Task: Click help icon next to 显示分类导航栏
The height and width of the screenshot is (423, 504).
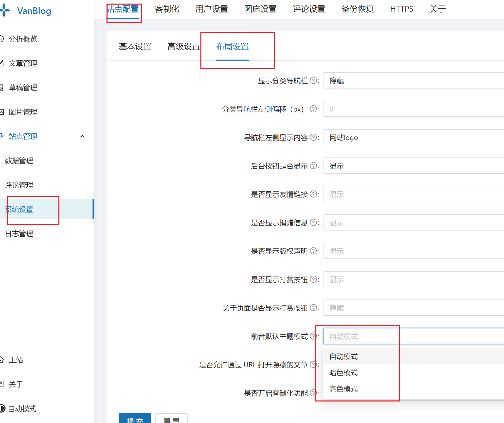Action: coord(313,80)
